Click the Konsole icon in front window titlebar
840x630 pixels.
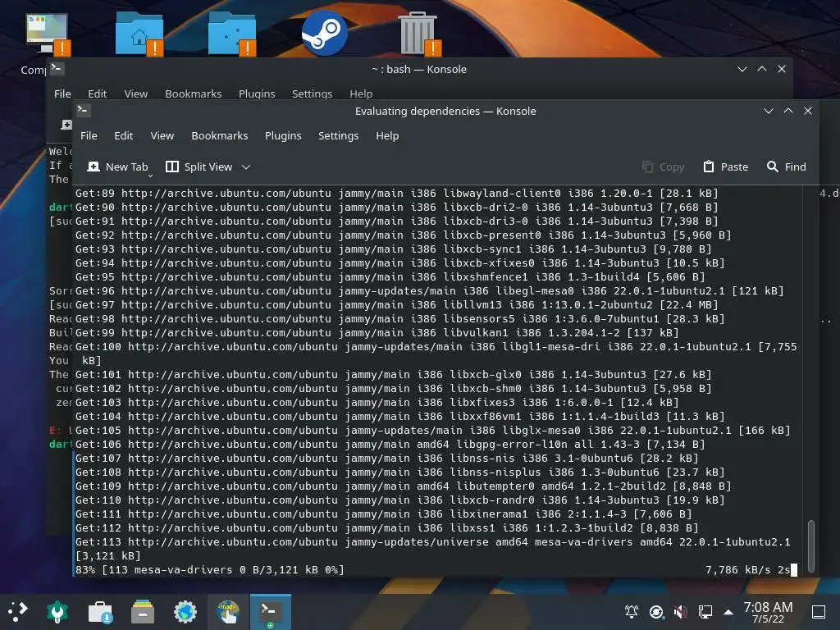click(83, 110)
